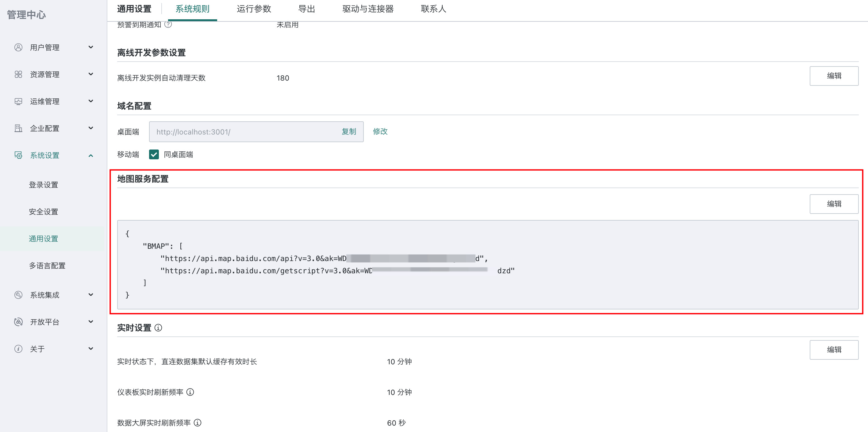Click the 桌面端 URL input field
Viewport: 868px width, 432px height.
(256, 132)
